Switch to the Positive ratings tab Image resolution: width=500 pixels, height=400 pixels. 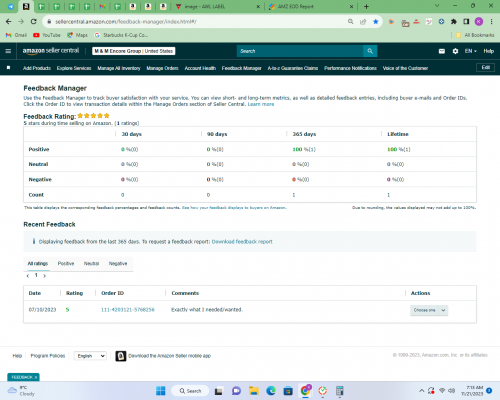[x=66, y=263]
